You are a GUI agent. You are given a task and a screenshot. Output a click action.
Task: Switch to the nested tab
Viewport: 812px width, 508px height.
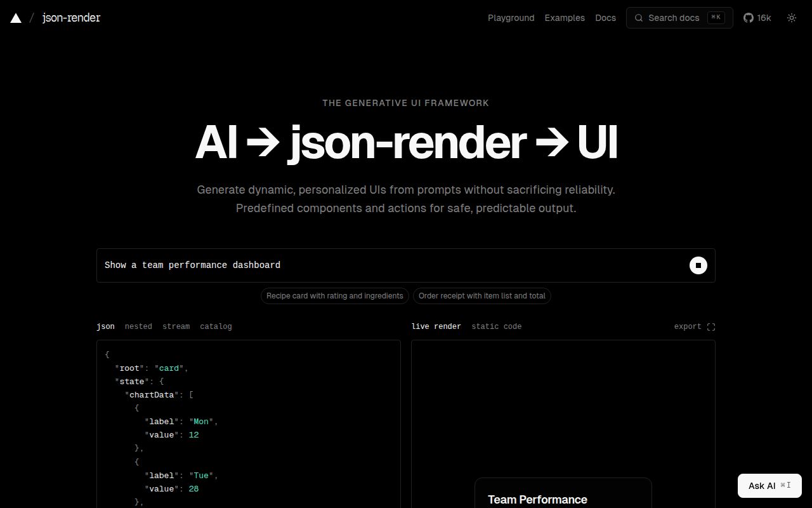pyautogui.click(x=138, y=326)
